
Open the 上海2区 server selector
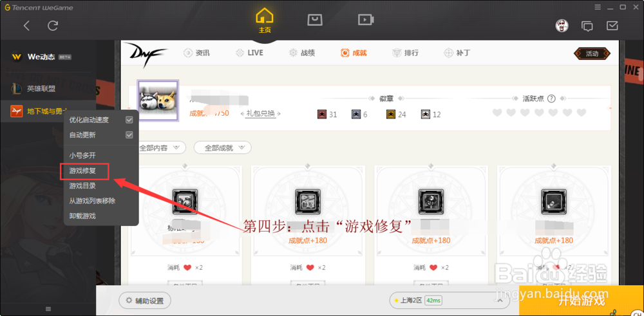pos(450,301)
